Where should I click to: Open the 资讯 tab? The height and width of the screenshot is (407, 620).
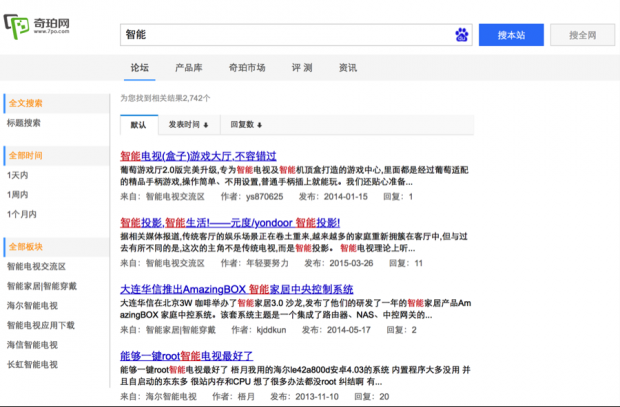pyautogui.click(x=348, y=68)
